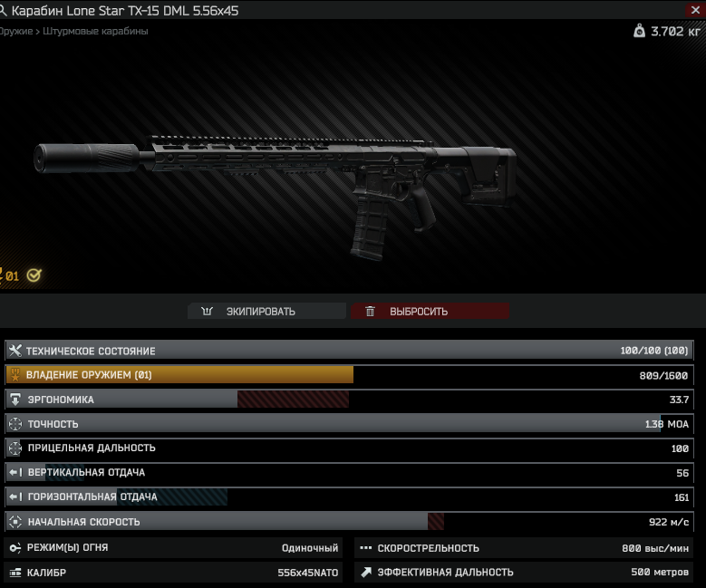
Task: Open the Штурмовые карабины breadcrumb link
Action: (95, 31)
